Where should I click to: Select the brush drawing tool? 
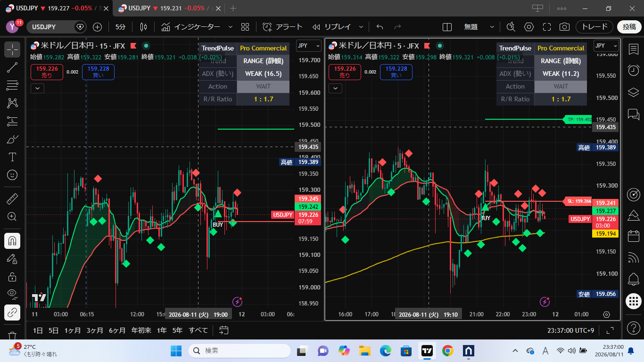(x=12, y=139)
